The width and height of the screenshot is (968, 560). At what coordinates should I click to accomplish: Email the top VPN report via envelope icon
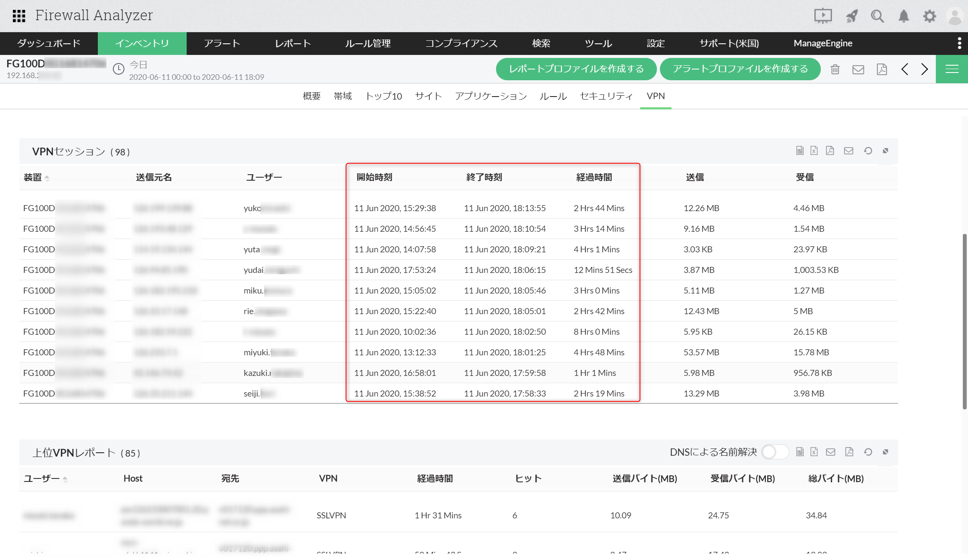click(831, 452)
